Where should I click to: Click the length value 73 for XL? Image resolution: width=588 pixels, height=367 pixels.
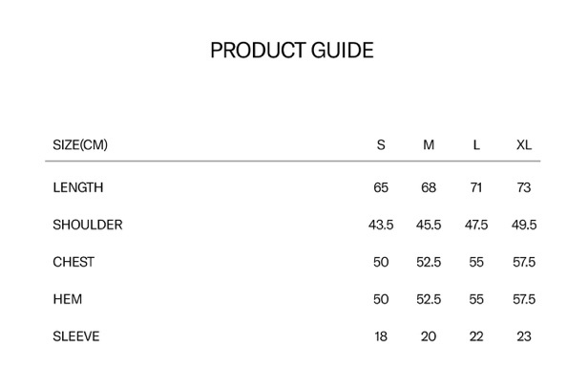point(524,187)
